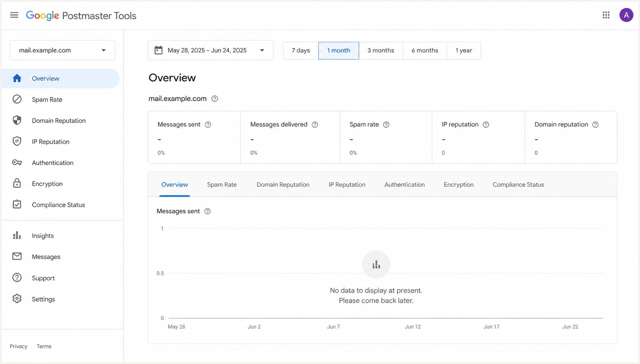Open help icon for Messages delivered card
Viewport: 640px width, 364px height.
[315, 125]
